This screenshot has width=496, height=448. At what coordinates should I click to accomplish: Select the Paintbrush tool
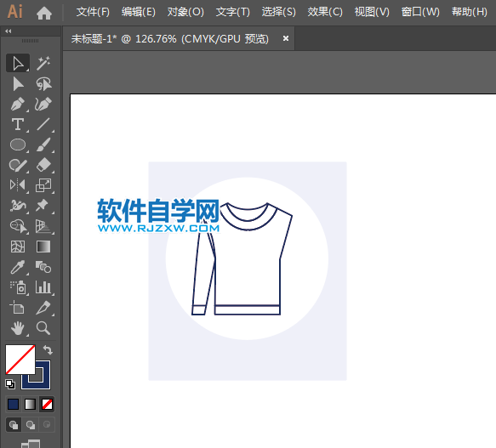click(43, 145)
